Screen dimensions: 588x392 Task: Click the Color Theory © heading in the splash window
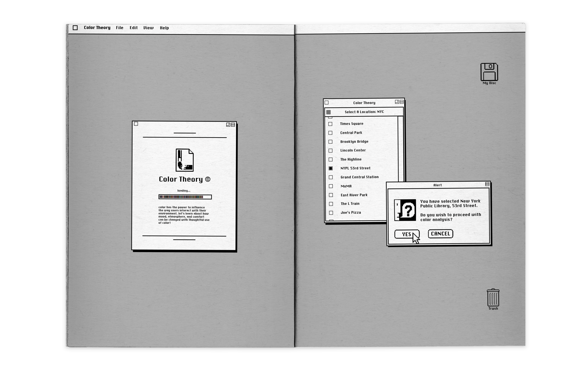185,179
